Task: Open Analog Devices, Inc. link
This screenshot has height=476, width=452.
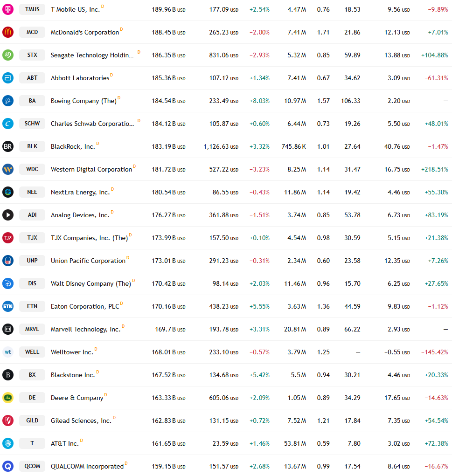Action: tap(80, 215)
